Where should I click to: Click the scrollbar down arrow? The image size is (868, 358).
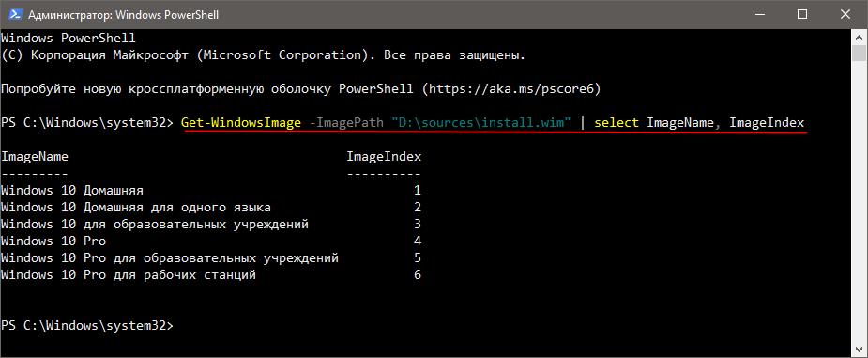tap(859, 348)
